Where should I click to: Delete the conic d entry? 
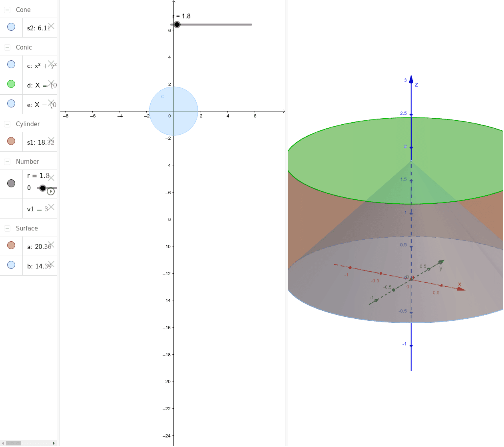click(51, 83)
